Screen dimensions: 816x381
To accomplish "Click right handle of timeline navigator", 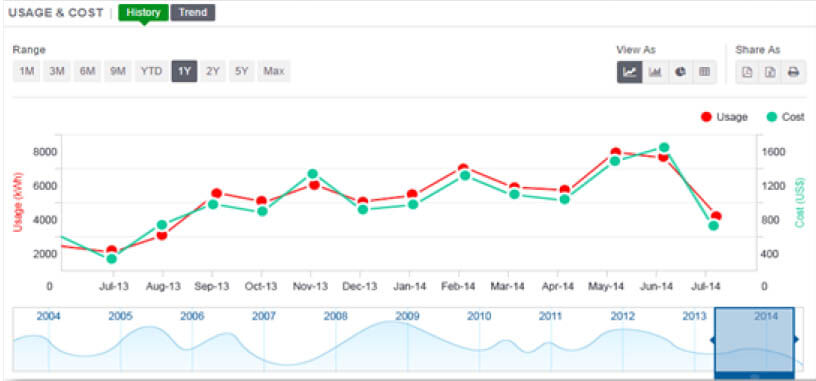I will [x=796, y=340].
